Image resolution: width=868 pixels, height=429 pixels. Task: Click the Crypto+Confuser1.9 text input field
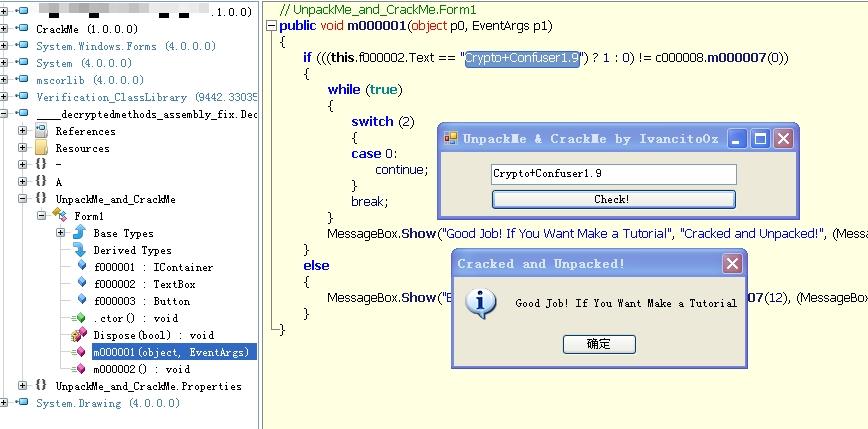(x=613, y=174)
